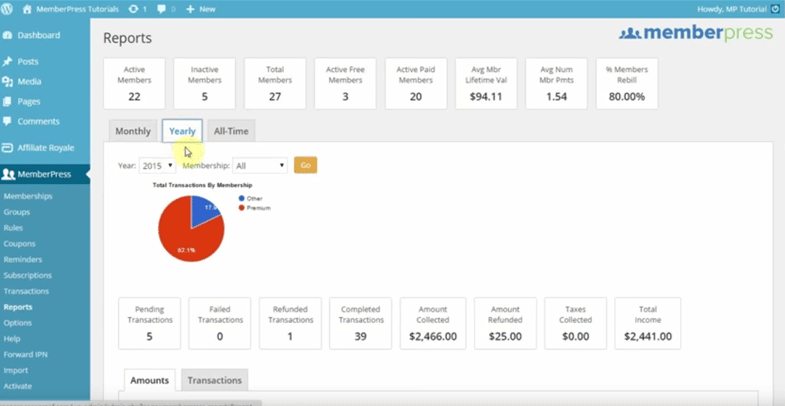The height and width of the screenshot is (406, 785).
Task: Click the Amount Collected $2,466.00 card
Action: pyautogui.click(x=433, y=323)
